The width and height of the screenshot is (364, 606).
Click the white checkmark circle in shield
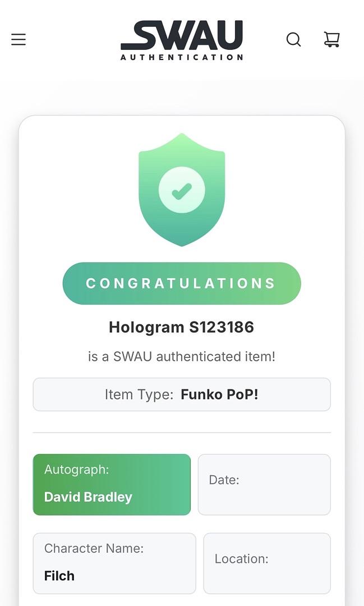point(182,190)
